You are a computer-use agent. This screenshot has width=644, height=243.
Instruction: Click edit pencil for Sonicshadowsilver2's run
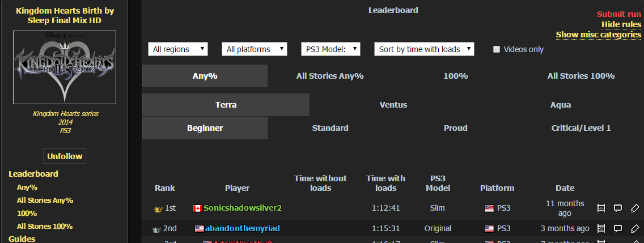[x=634, y=208]
